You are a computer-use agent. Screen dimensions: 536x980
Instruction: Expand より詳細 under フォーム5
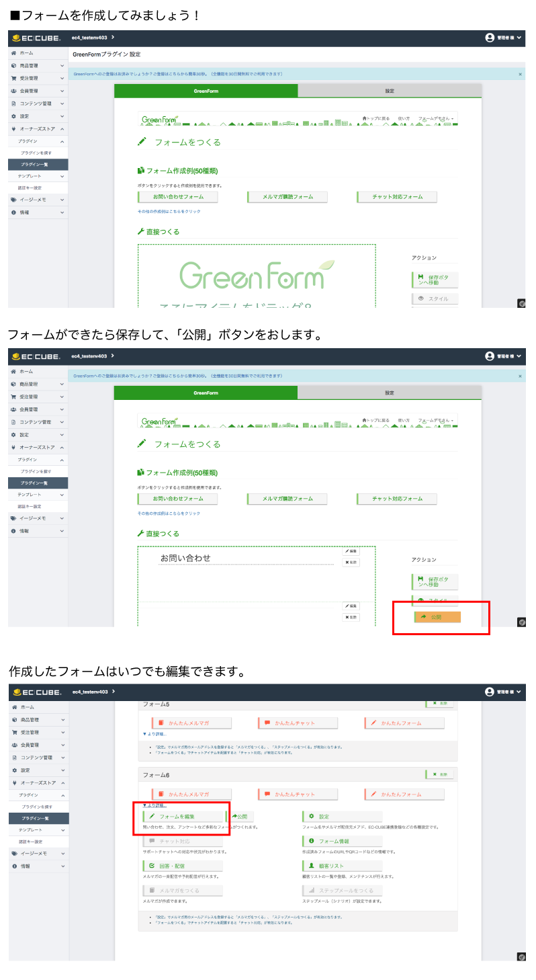[154, 734]
